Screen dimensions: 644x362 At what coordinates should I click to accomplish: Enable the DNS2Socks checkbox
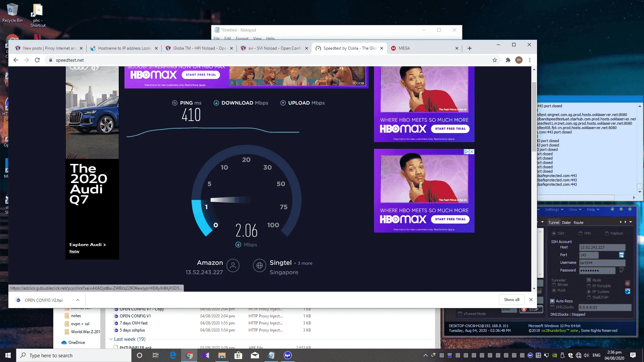(552, 307)
